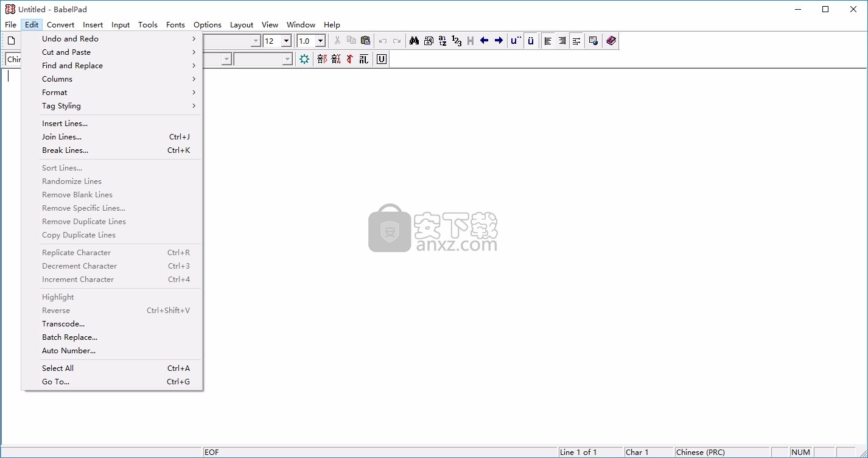Click the blue left arrow icon

[x=485, y=41]
